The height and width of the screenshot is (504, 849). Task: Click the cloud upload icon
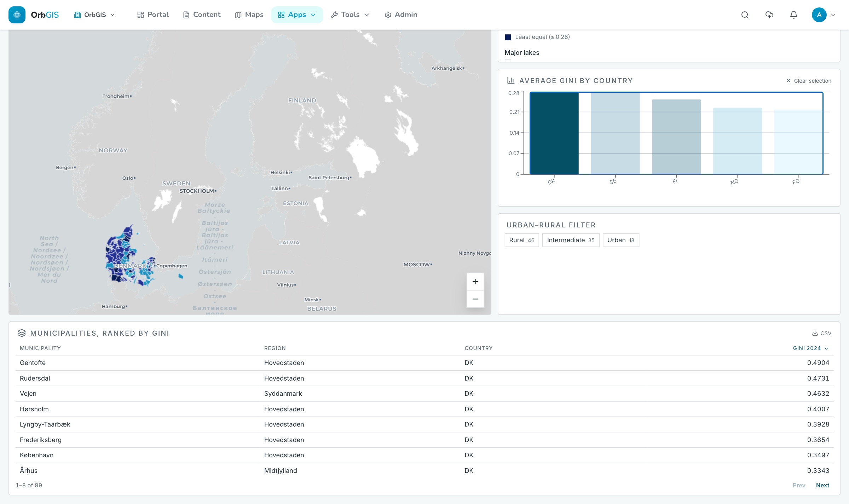[769, 15]
